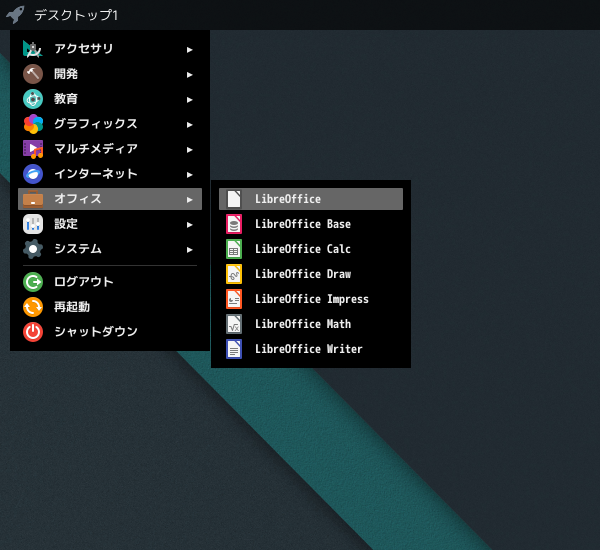Click the インターネット globe icon
The image size is (600, 550).
[x=33, y=174]
